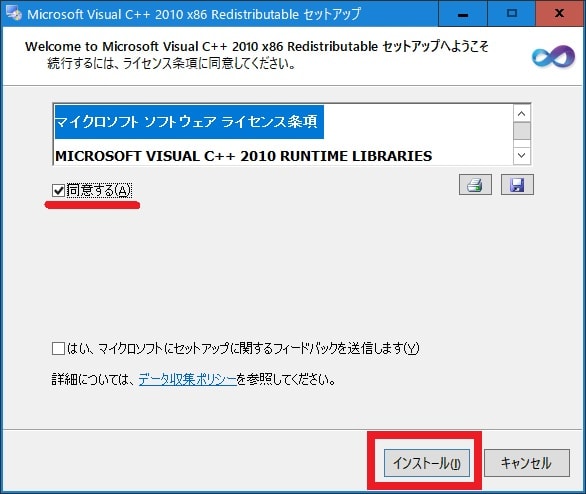Click the highlighted マイクロソフト ソフトウェア ライセンス条項 heading
The width and height of the screenshot is (586, 494).
(189, 122)
